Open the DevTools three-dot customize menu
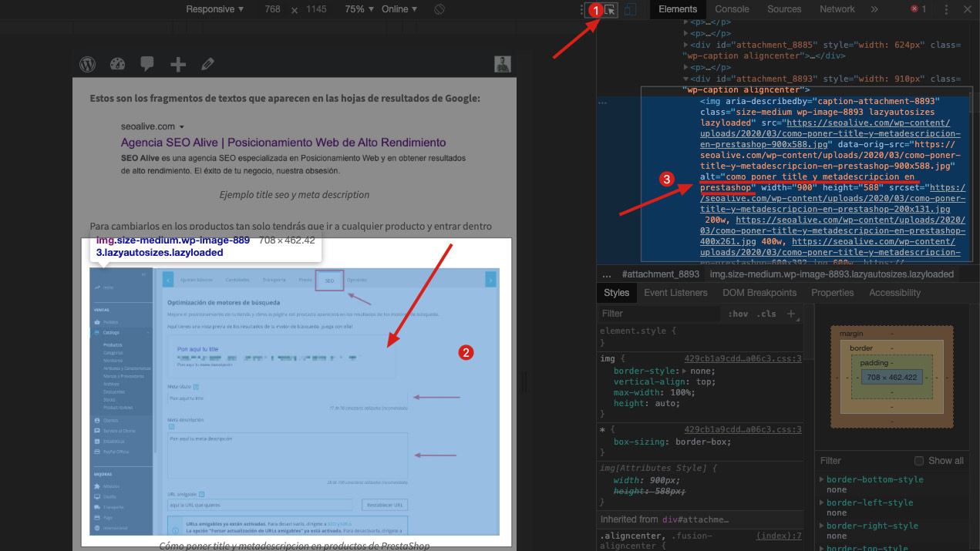Image resolution: width=980 pixels, height=551 pixels. pos(946,8)
